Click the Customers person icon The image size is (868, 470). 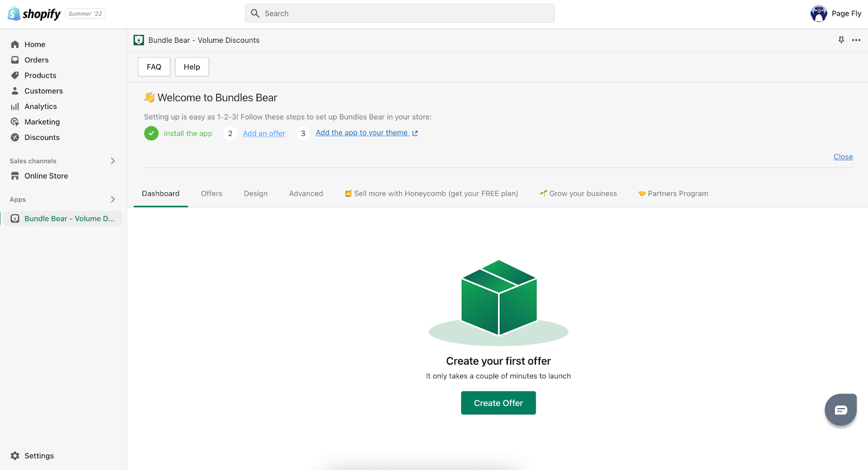tap(15, 91)
